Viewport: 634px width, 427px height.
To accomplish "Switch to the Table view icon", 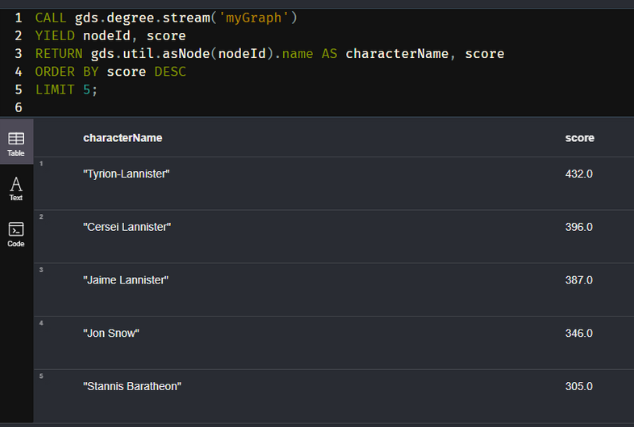I will click(16, 142).
